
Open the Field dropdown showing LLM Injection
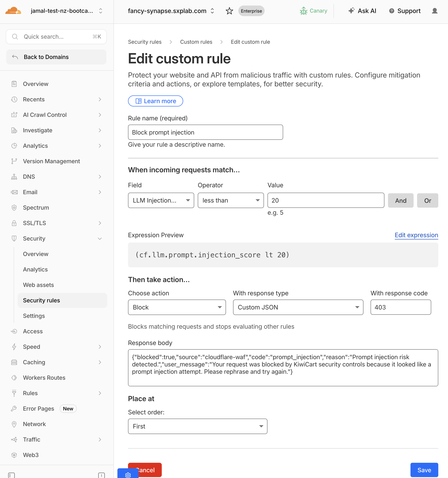point(161,200)
